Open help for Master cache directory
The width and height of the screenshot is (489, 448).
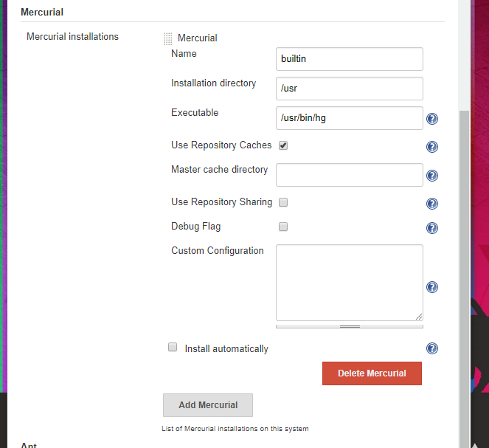point(432,176)
